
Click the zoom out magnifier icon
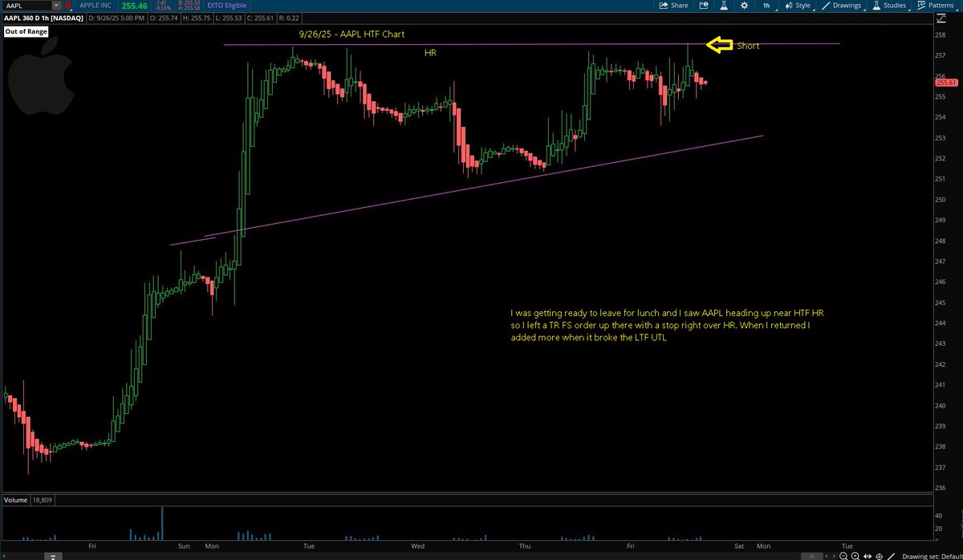point(843,556)
